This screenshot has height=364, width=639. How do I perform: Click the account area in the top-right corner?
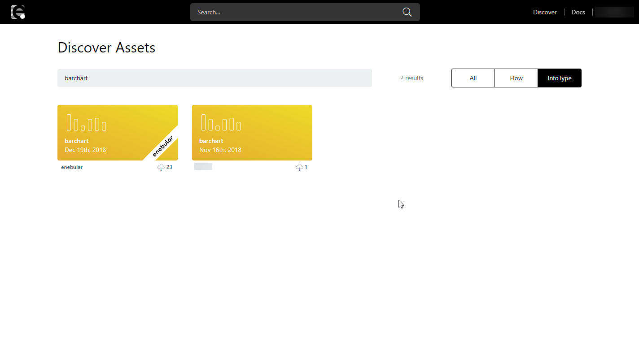[614, 12]
